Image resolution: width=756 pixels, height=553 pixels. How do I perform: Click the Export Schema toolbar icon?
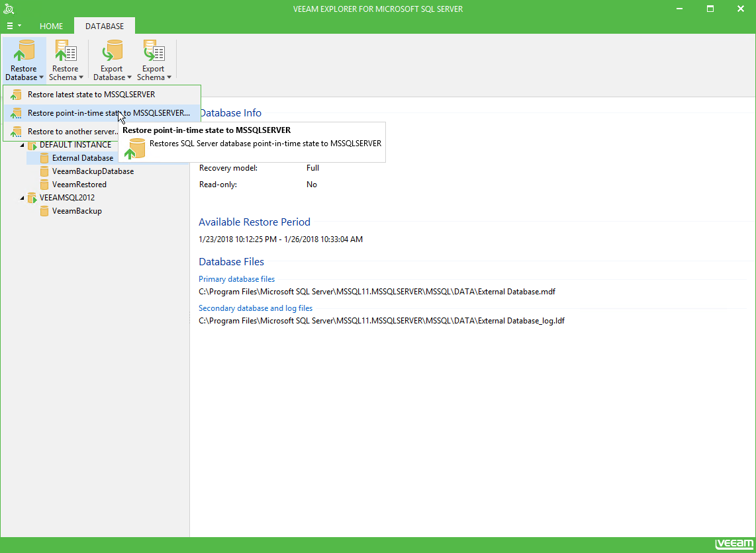click(154, 50)
